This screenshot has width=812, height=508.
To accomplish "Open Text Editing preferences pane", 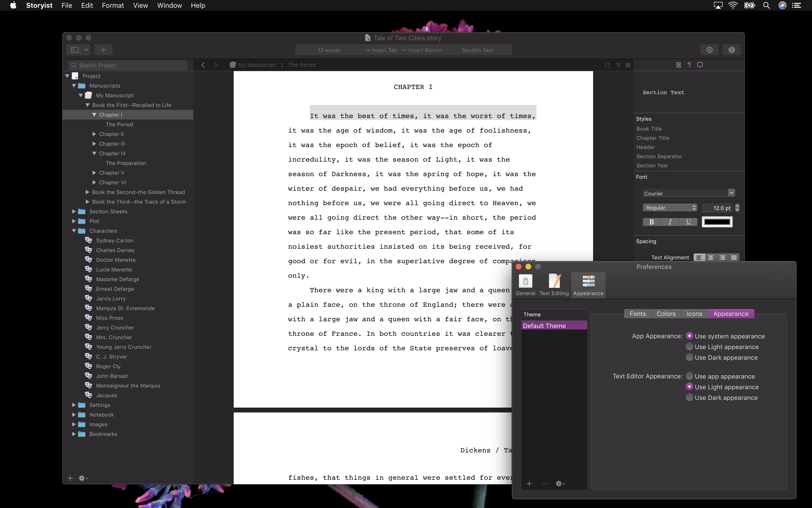I will (554, 285).
